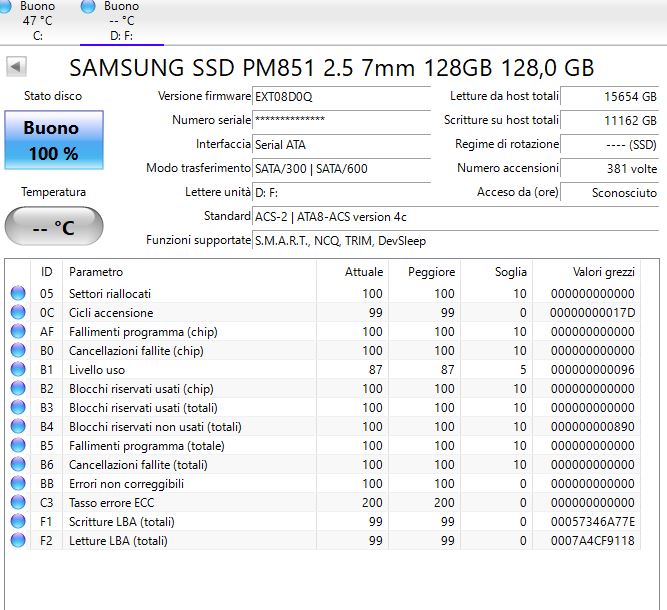Click raw value 00057346A77E
This screenshot has height=610, width=667.
[x=592, y=522]
